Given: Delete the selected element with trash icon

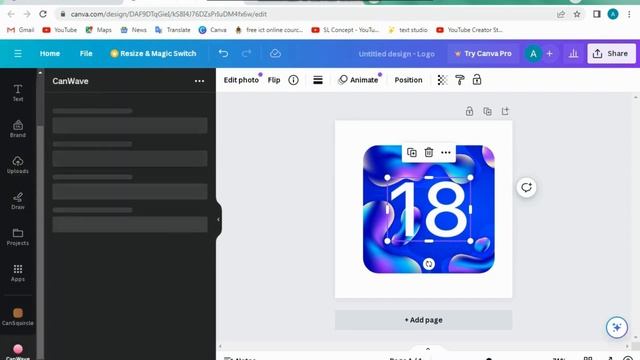Looking at the screenshot, I should click(429, 152).
